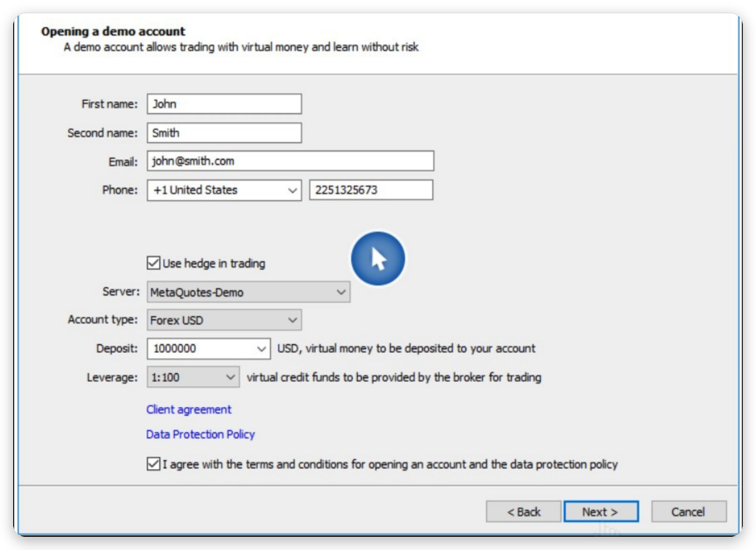Click the First name field containing John
The height and width of the screenshot is (550, 756).
pyautogui.click(x=224, y=104)
